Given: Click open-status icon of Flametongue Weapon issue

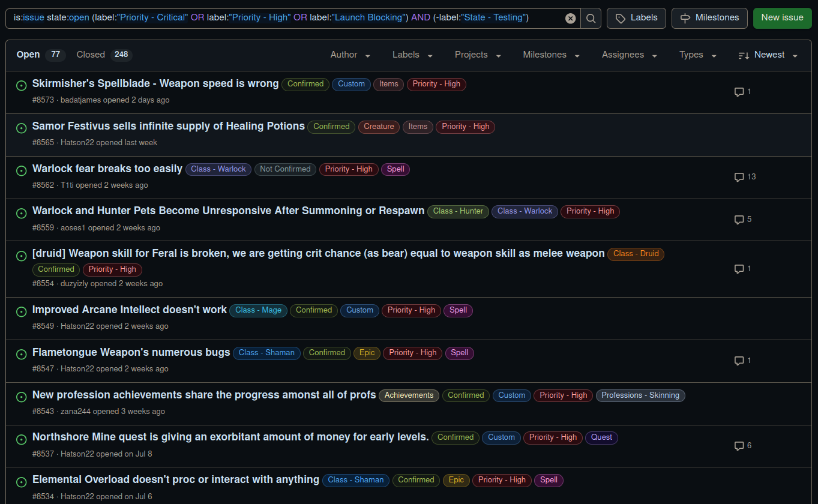Looking at the screenshot, I should pyautogui.click(x=21, y=354).
